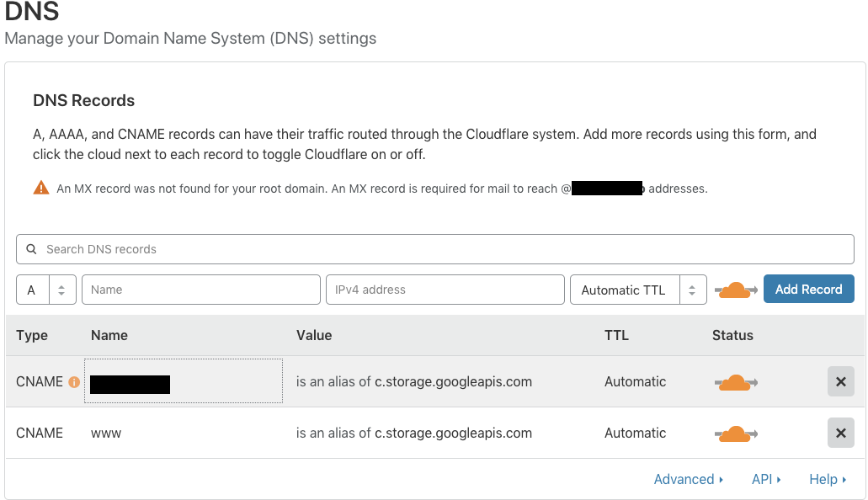Open the record type dropdown showing A

(x=46, y=290)
